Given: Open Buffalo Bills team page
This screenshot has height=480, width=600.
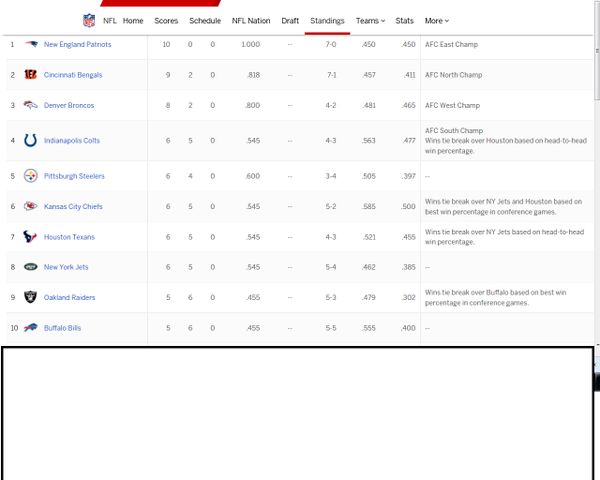Looking at the screenshot, I should coord(62,328).
